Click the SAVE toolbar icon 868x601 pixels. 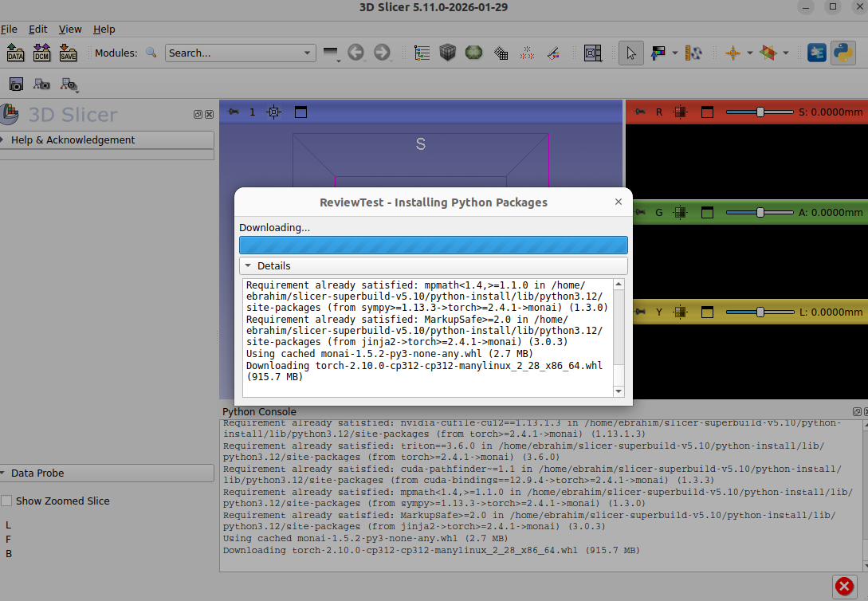[68, 53]
